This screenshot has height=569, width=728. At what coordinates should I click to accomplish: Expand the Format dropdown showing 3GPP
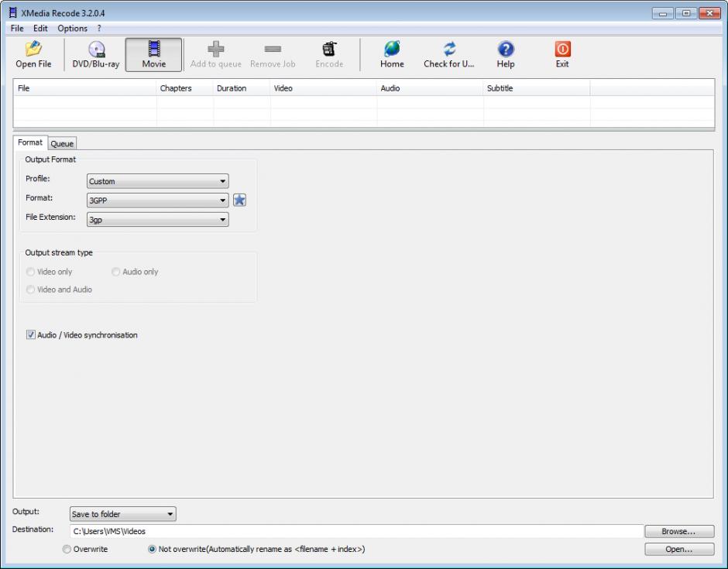coord(158,200)
